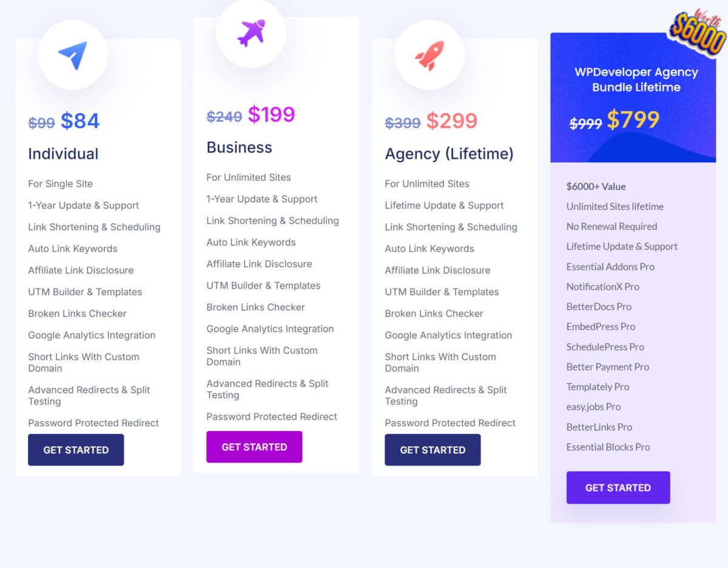
Task: Click the $799 bundle price
Action: (x=633, y=120)
